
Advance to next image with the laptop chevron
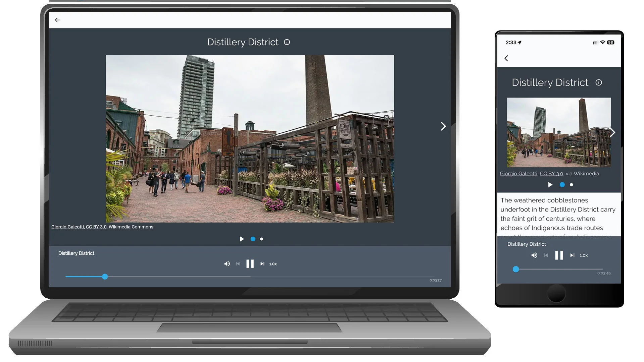pyautogui.click(x=443, y=126)
